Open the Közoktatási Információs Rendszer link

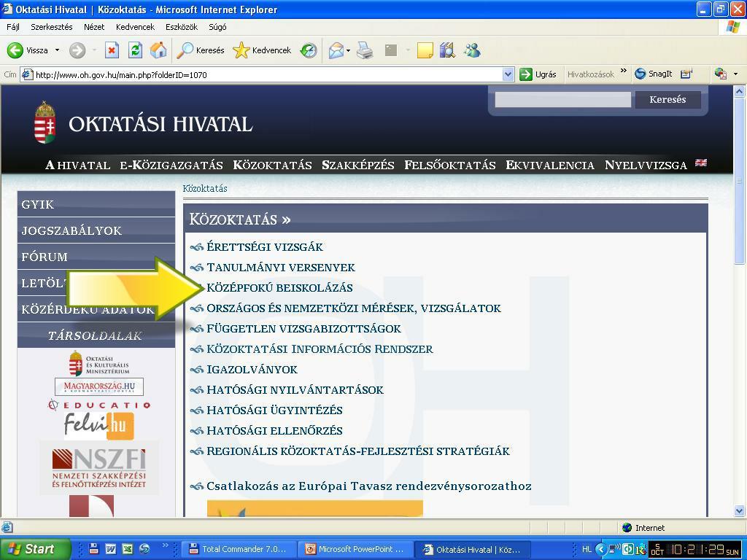320,349
